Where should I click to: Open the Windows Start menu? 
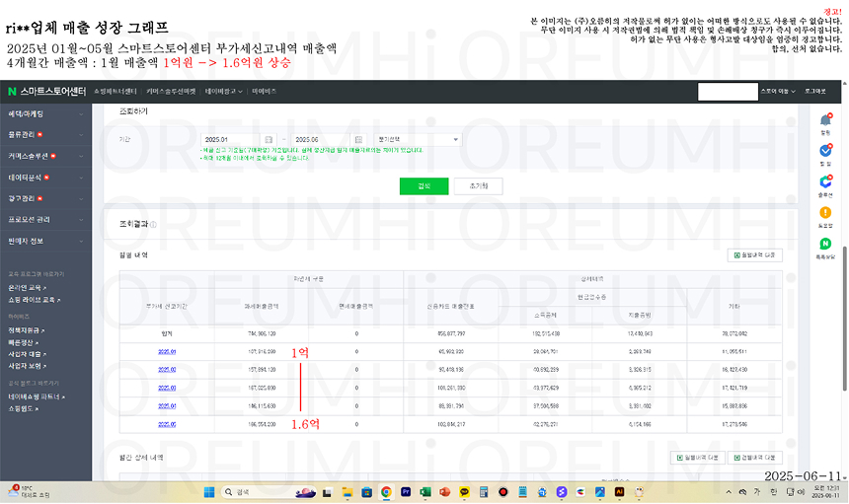click(x=209, y=492)
